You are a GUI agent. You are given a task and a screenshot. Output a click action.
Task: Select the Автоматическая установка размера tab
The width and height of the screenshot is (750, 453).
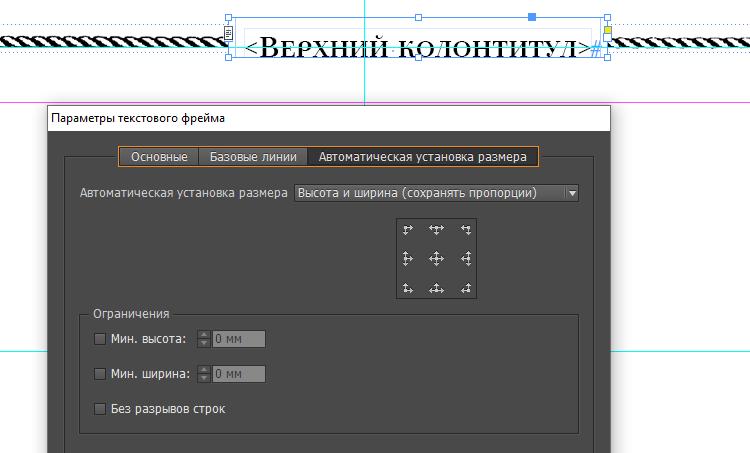(422, 156)
